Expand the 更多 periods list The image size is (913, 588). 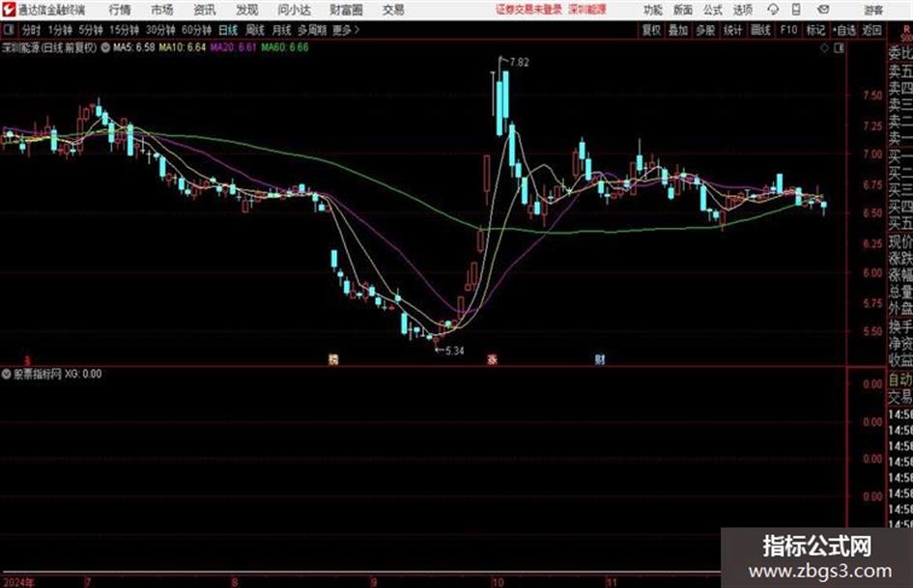346,30
